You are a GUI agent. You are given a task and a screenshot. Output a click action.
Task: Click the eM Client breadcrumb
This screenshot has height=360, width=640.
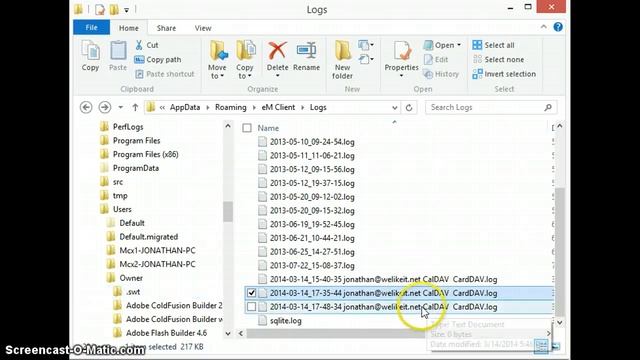pos(278,107)
